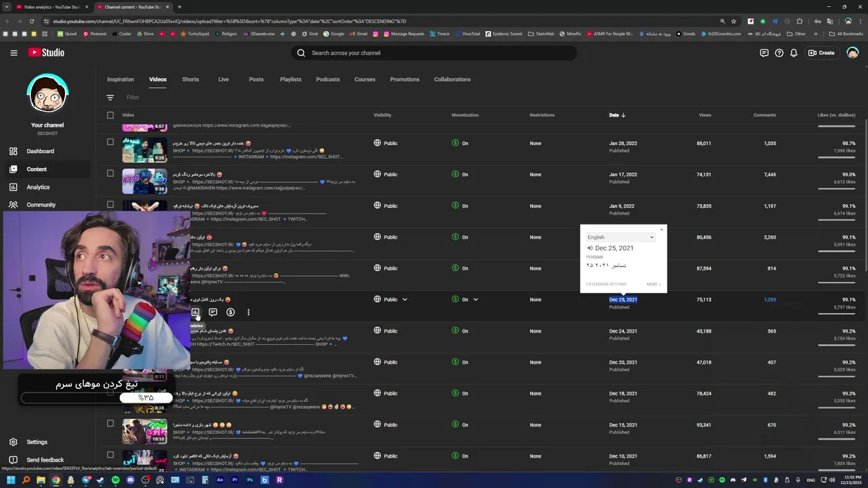Viewport: 868px width, 488px height.
Task: Switch to the Shorts tab
Action: (191, 79)
